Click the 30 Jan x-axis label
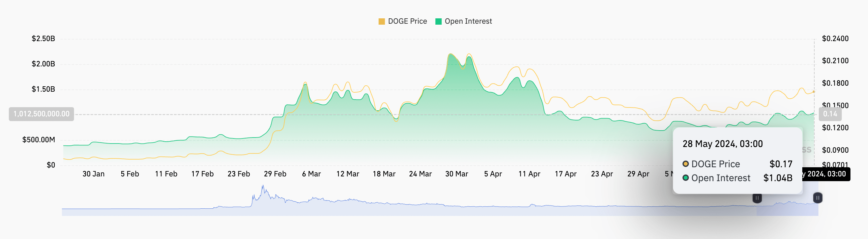The image size is (868, 239). pyautogui.click(x=93, y=174)
